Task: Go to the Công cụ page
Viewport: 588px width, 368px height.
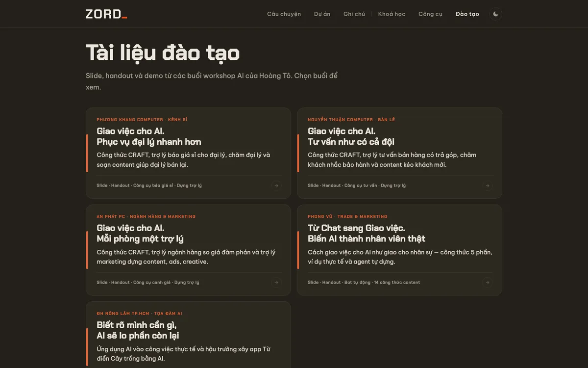Action: tap(430, 14)
